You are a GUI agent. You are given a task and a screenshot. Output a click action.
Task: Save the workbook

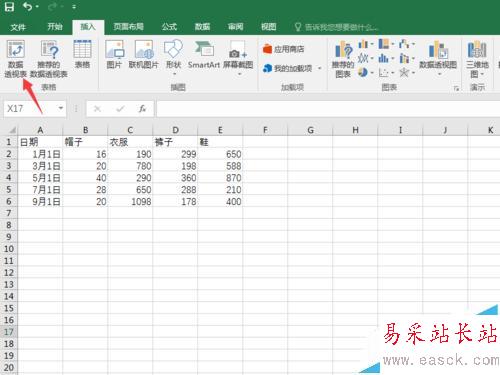coord(9,7)
